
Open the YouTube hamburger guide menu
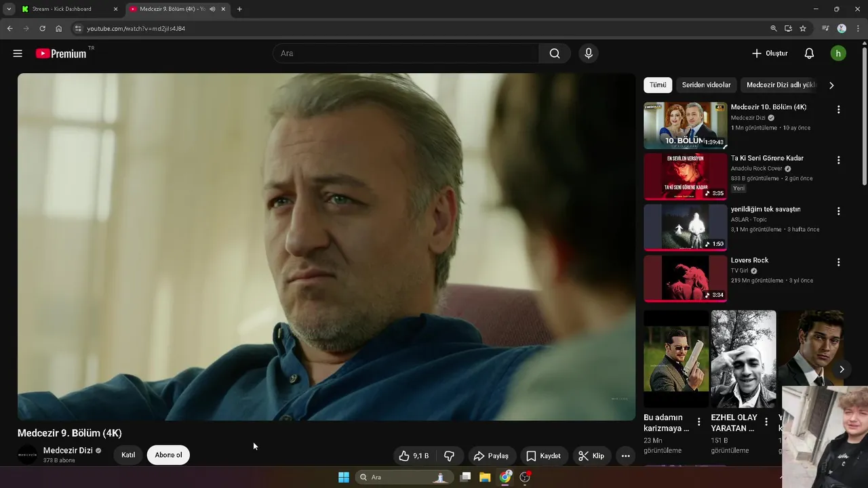pos(18,54)
